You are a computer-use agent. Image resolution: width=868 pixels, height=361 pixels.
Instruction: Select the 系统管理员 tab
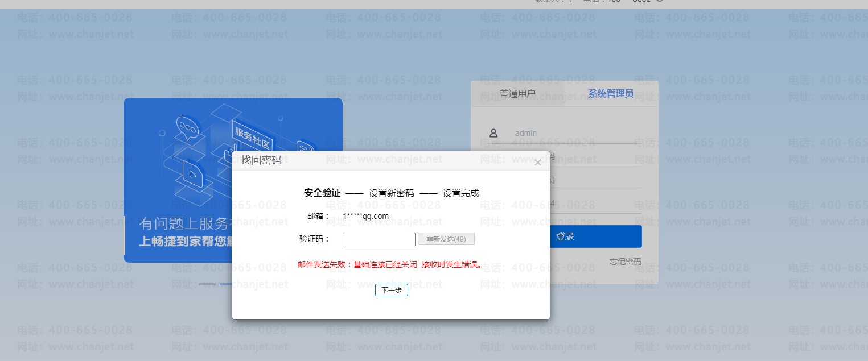pos(610,94)
